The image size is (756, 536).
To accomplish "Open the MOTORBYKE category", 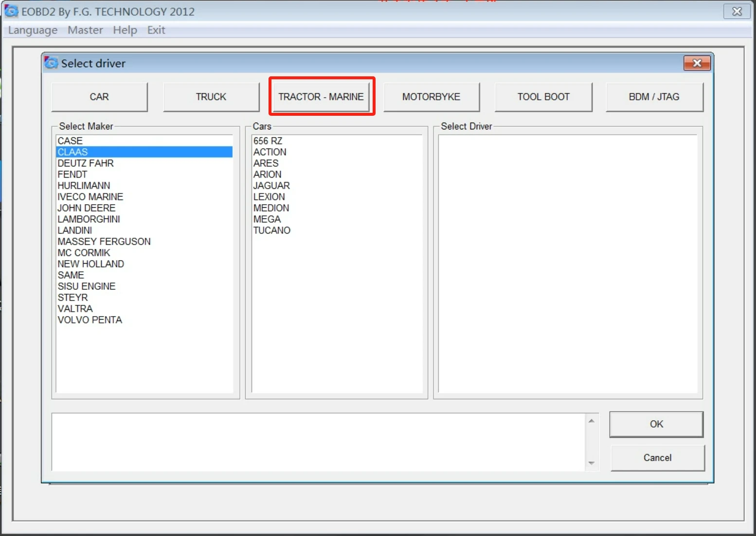I will [431, 97].
